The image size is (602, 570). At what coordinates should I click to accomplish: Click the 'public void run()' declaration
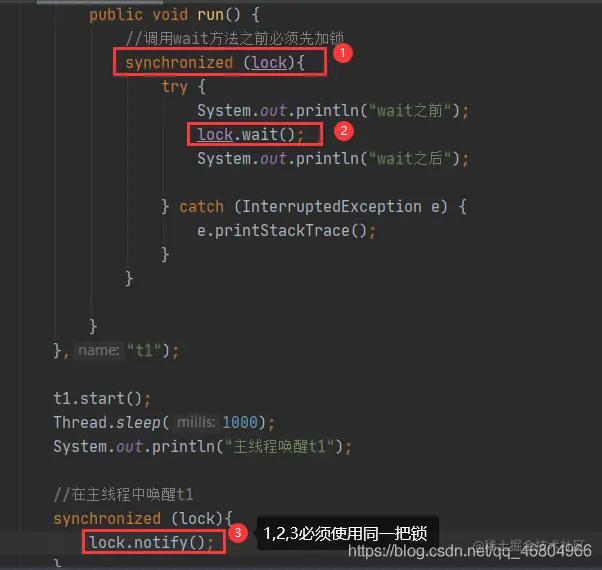click(174, 15)
